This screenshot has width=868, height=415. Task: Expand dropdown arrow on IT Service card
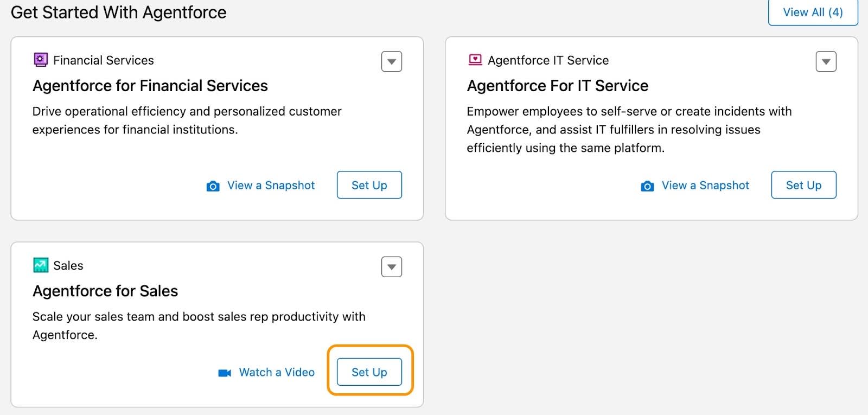tap(826, 61)
